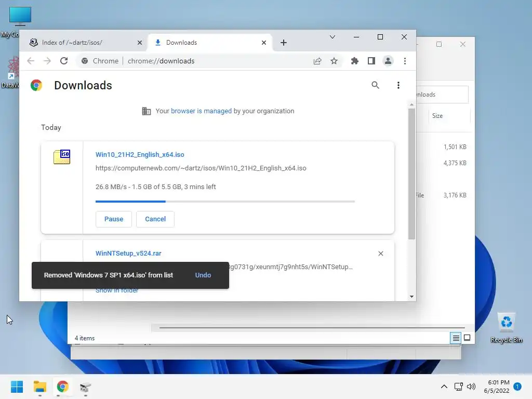Pause the Win10 ISO download
532x399 pixels.
click(x=114, y=219)
